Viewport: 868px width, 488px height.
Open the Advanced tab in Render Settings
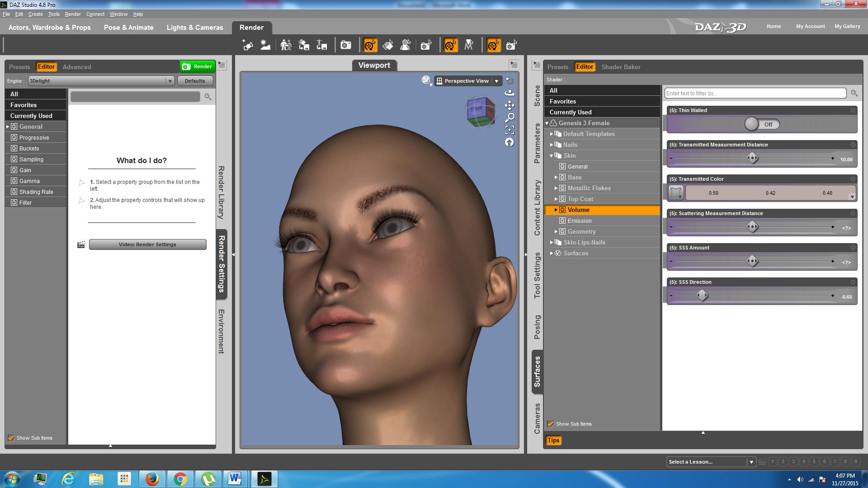[77, 67]
